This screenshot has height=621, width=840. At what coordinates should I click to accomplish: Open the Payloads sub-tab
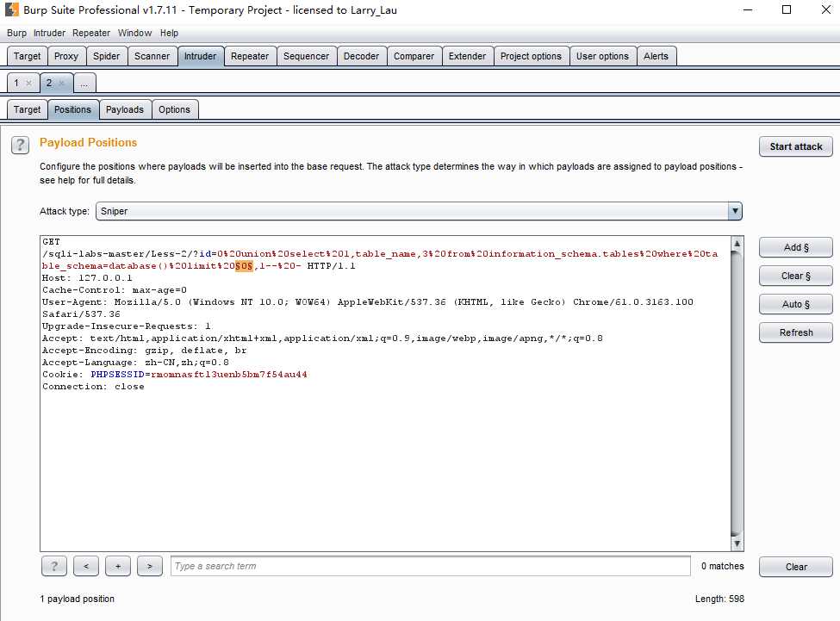(x=125, y=109)
